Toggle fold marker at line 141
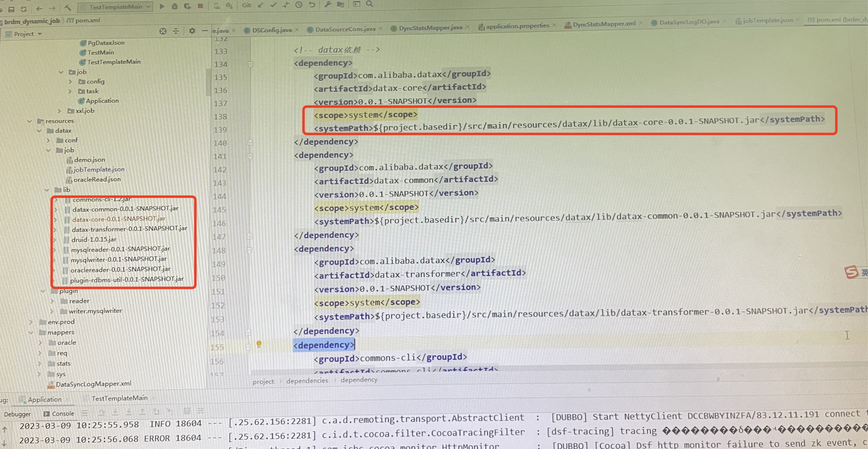The height and width of the screenshot is (449, 868). [x=250, y=156]
